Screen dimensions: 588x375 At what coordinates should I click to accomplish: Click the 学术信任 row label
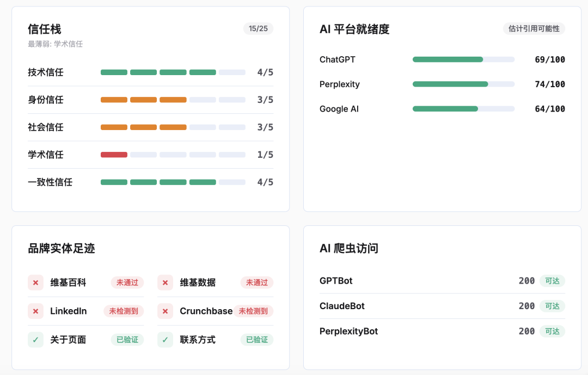pos(45,155)
